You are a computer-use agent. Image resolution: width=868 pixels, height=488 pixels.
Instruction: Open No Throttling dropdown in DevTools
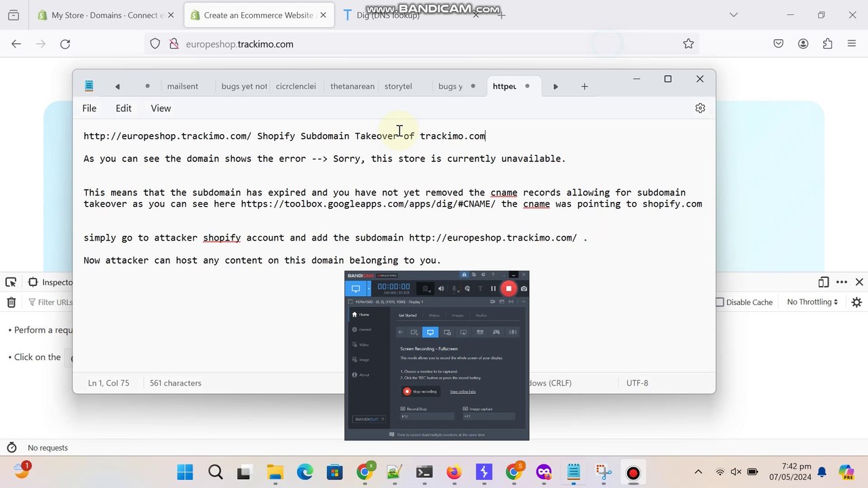coord(812,302)
